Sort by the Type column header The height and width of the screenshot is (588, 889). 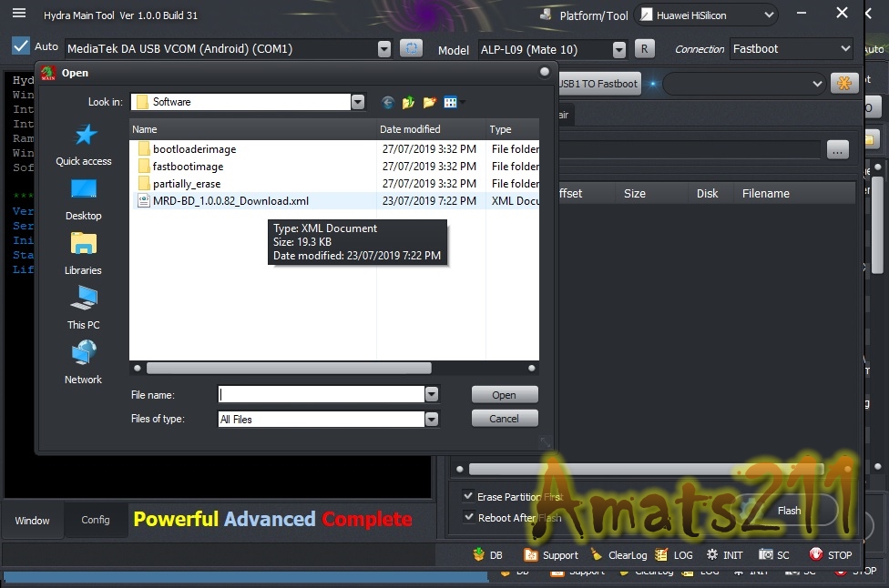pos(513,129)
